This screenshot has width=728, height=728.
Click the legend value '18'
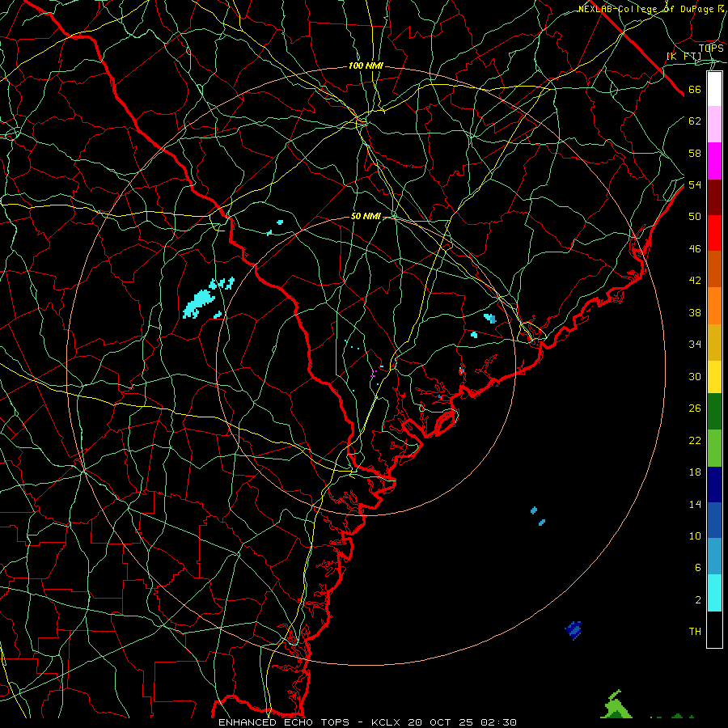(695, 472)
